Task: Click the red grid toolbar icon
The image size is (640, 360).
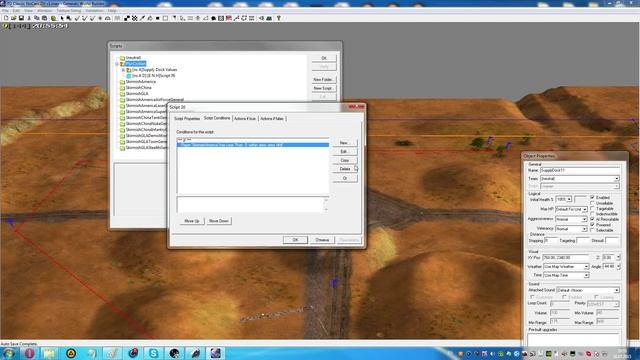Action: [229, 18]
